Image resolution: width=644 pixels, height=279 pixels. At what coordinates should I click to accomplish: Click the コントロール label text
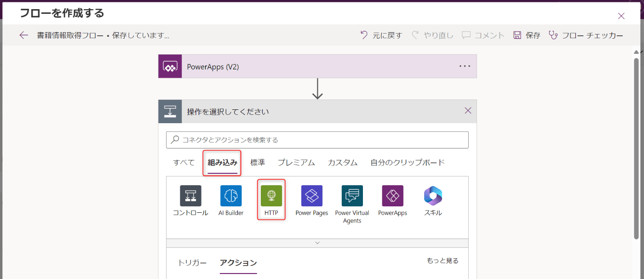(190, 213)
